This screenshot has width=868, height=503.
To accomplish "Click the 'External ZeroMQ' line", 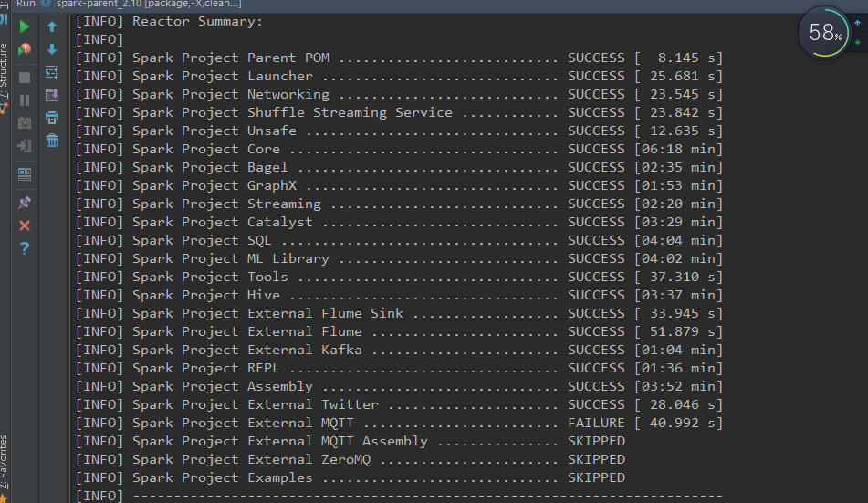I will [350, 460].
